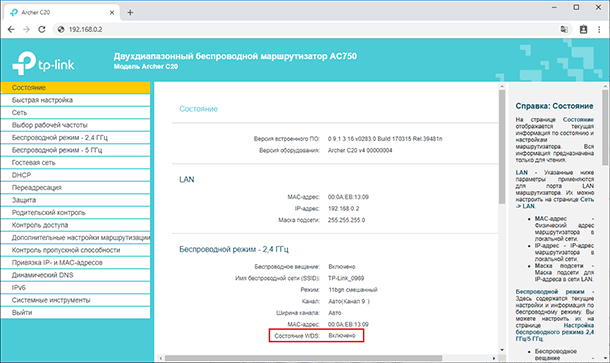This screenshot has width=610, height=363.
Task: Click horizontal scrollbar right arrow
Action: coord(494,358)
